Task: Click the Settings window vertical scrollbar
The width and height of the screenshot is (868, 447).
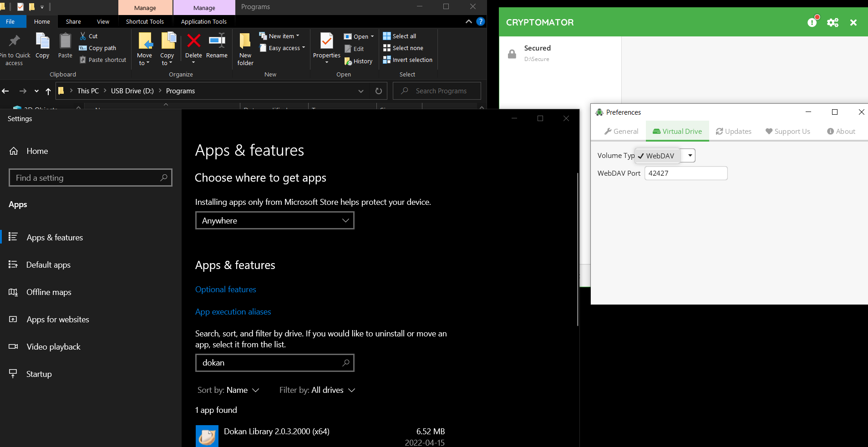Action: (577, 249)
